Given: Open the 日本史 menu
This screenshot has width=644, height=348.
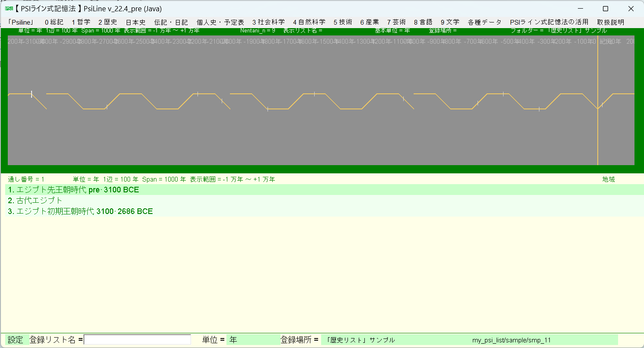Looking at the screenshot, I should point(136,22).
